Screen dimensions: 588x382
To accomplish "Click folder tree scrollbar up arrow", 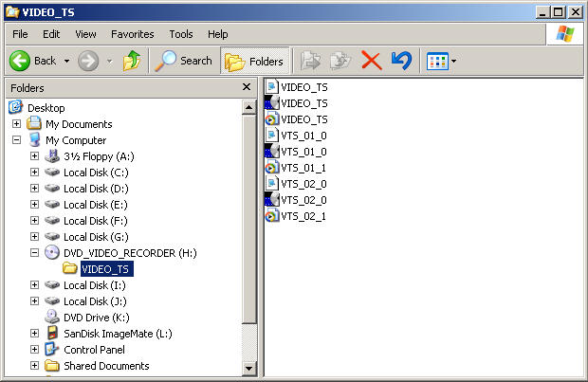I will (x=249, y=108).
